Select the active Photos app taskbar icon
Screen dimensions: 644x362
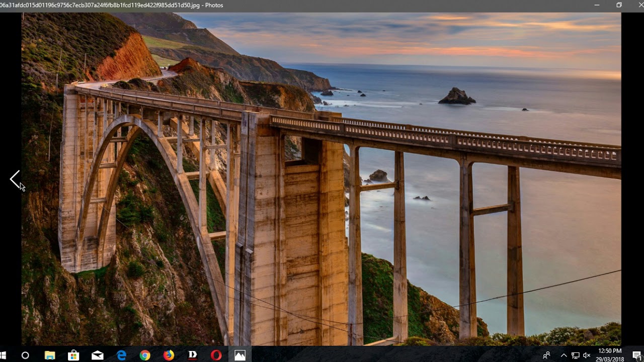tap(240, 354)
